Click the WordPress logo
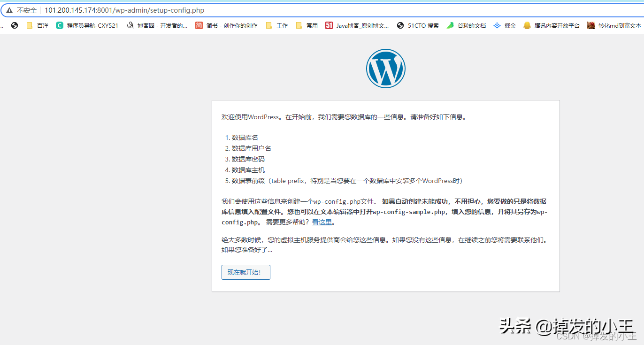The image size is (644, 345). [386, 69]
